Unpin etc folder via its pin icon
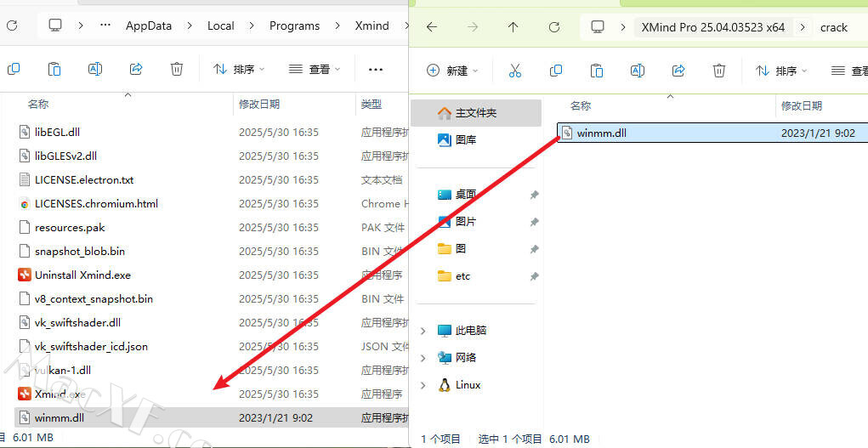 click(534, 276)
